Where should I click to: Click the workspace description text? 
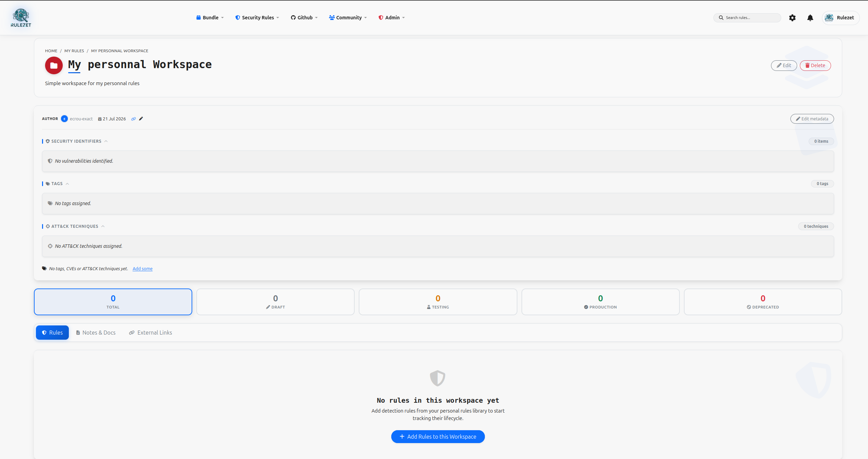92,83
